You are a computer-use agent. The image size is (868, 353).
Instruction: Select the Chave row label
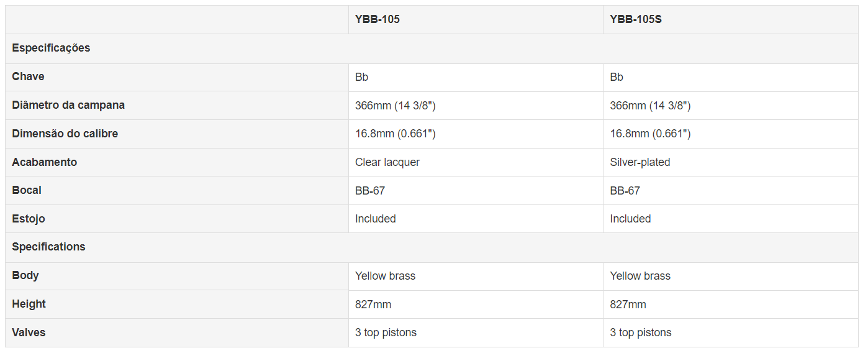click(28, 76)
